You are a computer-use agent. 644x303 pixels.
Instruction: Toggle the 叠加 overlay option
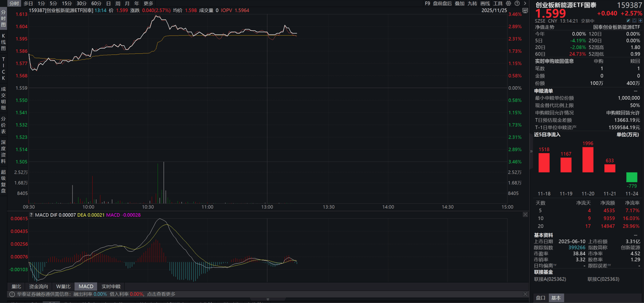459,3
